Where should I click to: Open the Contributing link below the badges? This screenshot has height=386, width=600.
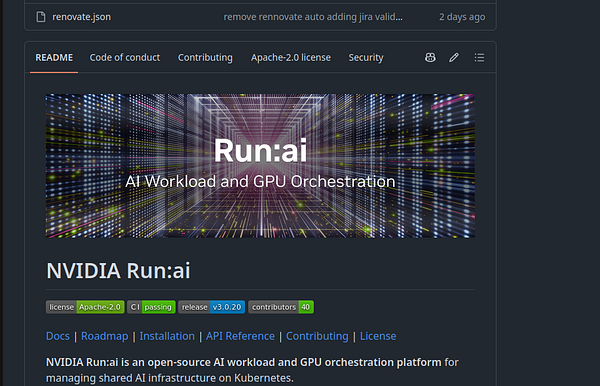pos(317,336)
